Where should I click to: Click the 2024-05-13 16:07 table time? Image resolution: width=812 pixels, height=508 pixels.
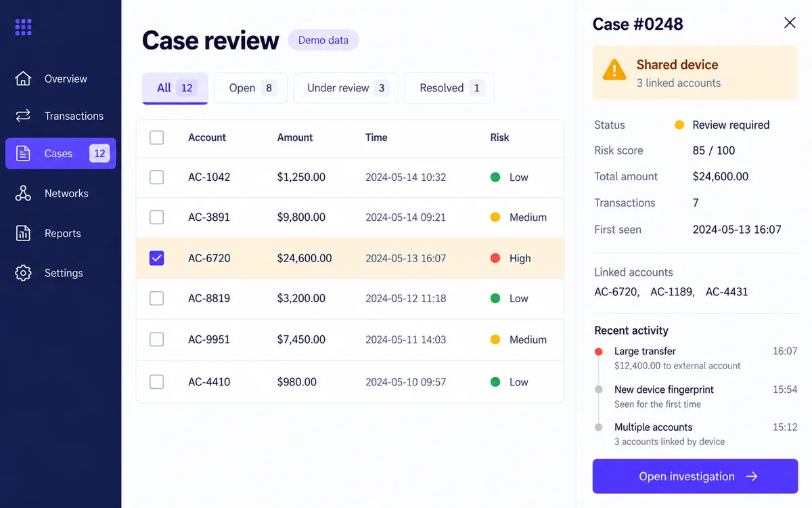click(405, 258)
